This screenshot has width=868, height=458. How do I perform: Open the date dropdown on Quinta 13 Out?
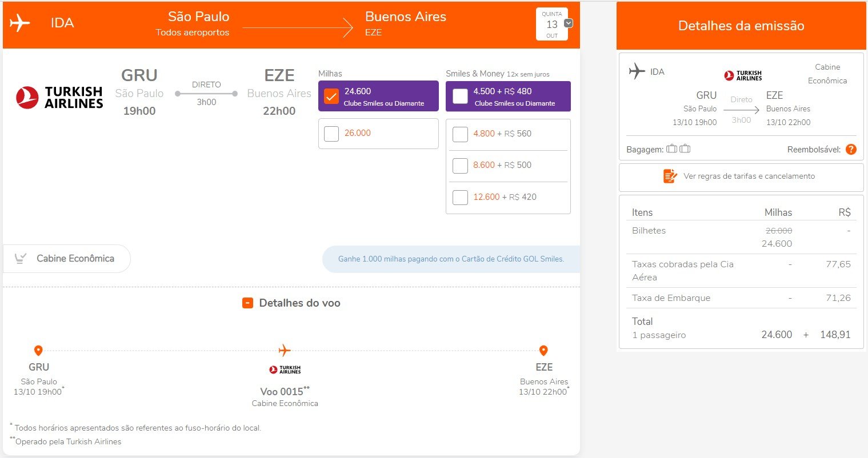(568, 23)
